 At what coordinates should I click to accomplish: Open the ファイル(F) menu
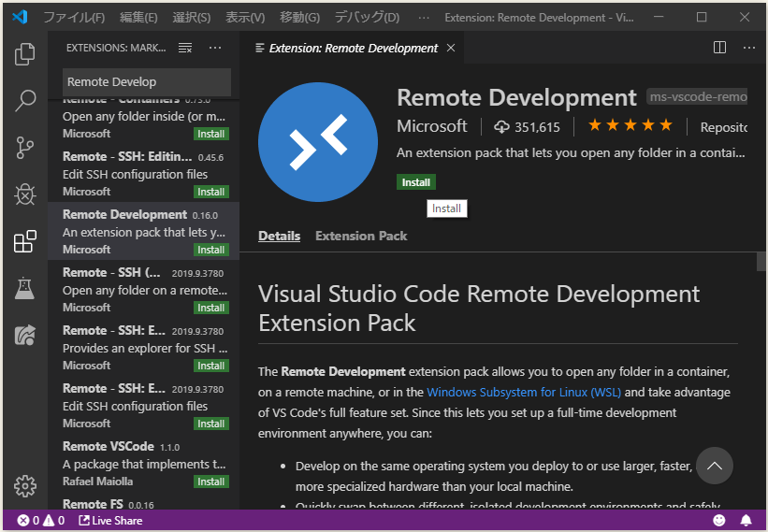pos(74,18)
